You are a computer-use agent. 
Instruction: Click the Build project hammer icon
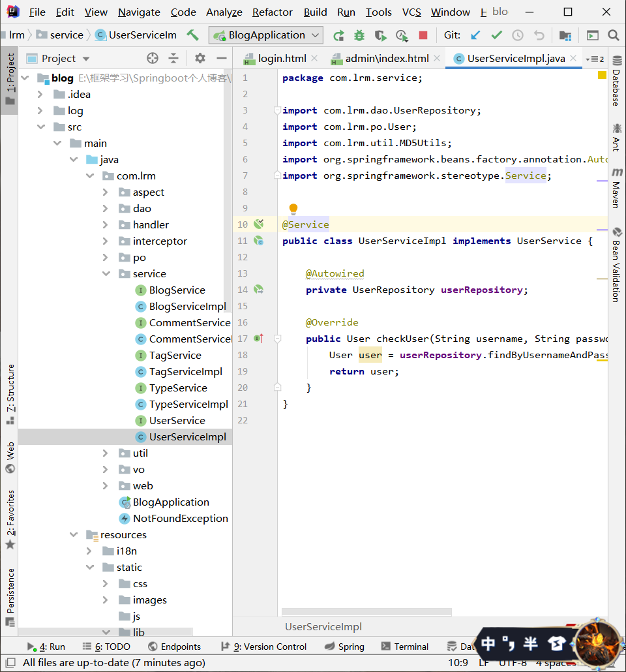coord(192,35)
